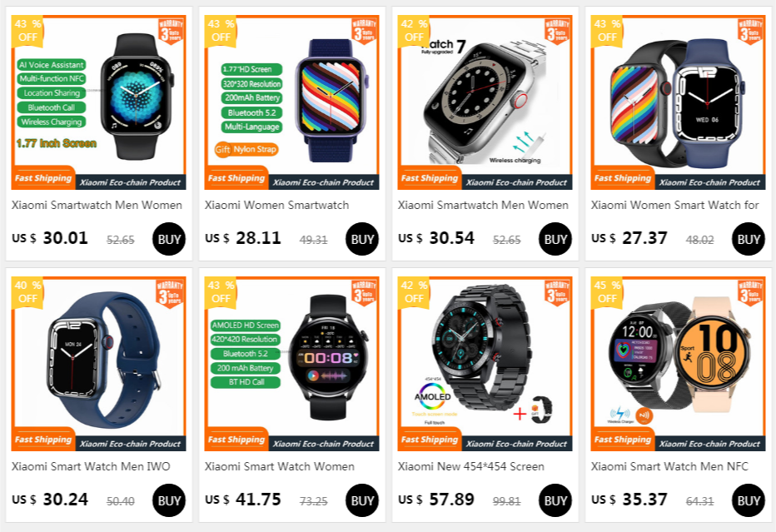Image resolution: width=776 pixels, height=532 pixels.
Task: Open the AMOLED HD Screen watch image
Action: click(x=291, y=363)
